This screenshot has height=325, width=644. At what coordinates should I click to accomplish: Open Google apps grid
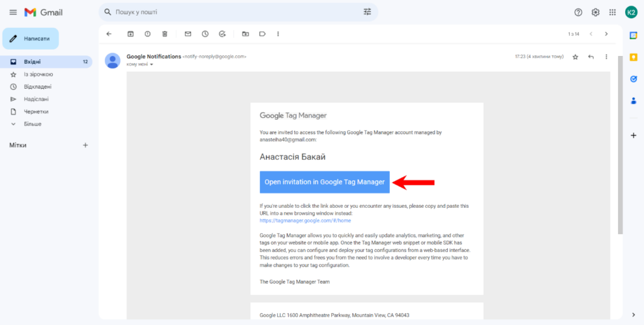click(x=612, y=12)
